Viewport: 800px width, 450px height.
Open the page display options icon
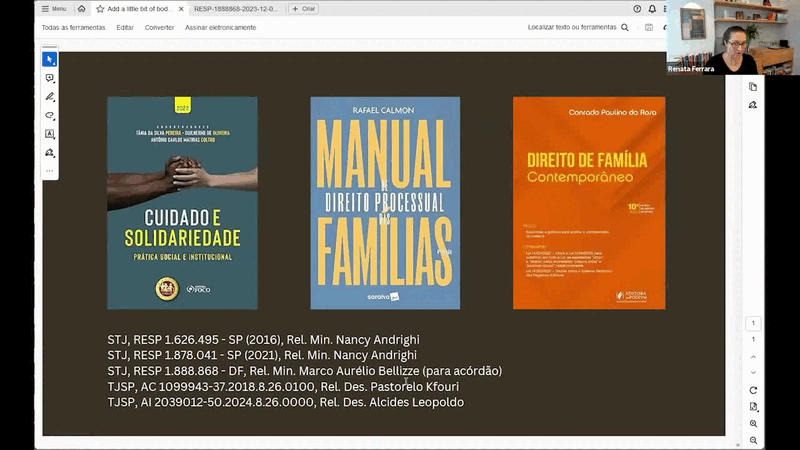[x=753, y=407]
